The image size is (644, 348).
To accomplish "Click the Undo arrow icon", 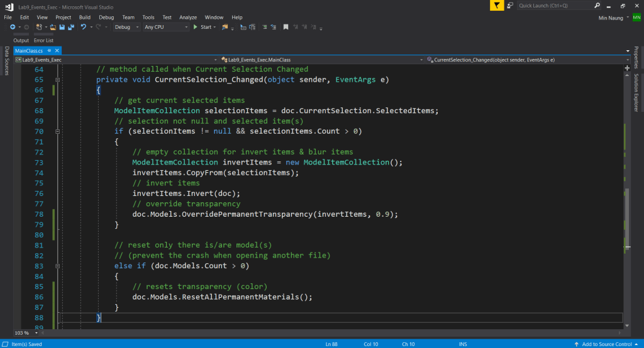I will click(x=83, y=27).
